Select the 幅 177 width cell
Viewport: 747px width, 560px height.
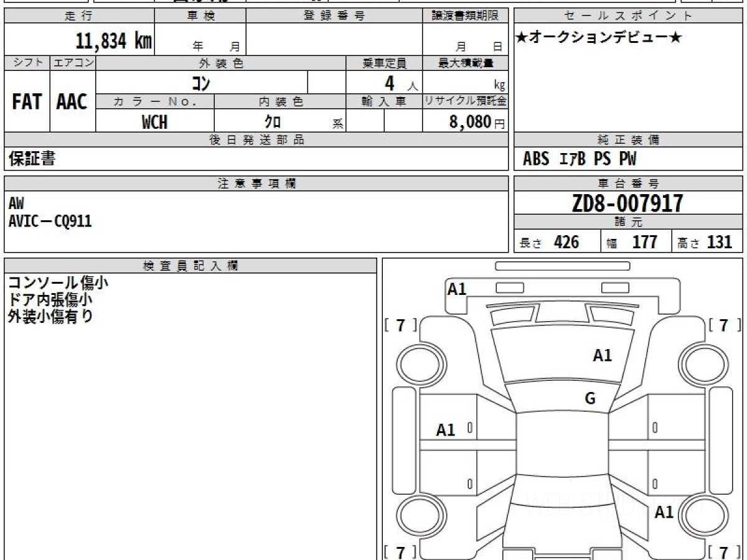click(636, 242)
